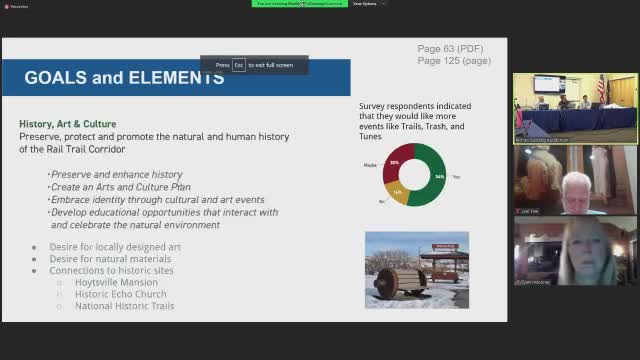The height and width of the screenshot is (360, 640).
Task: Click 'Historic Echo Church' sub-bullet
Action: click(x=120, y=294)
